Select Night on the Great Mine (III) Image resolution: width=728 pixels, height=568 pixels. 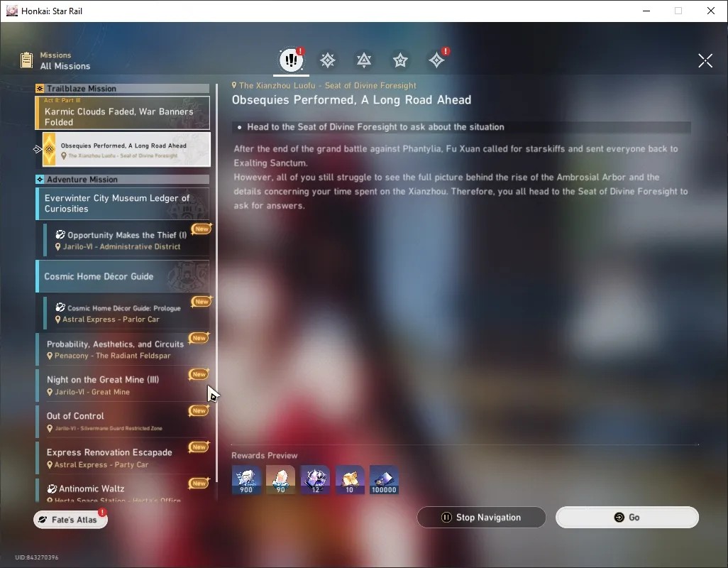click(123, 386)
